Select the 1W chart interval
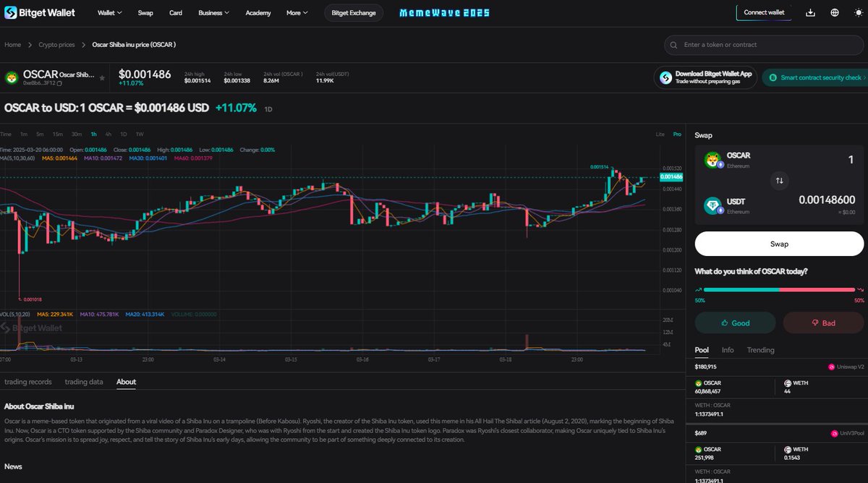The width and height of the screenshot is (868, 483). (140, 134)
